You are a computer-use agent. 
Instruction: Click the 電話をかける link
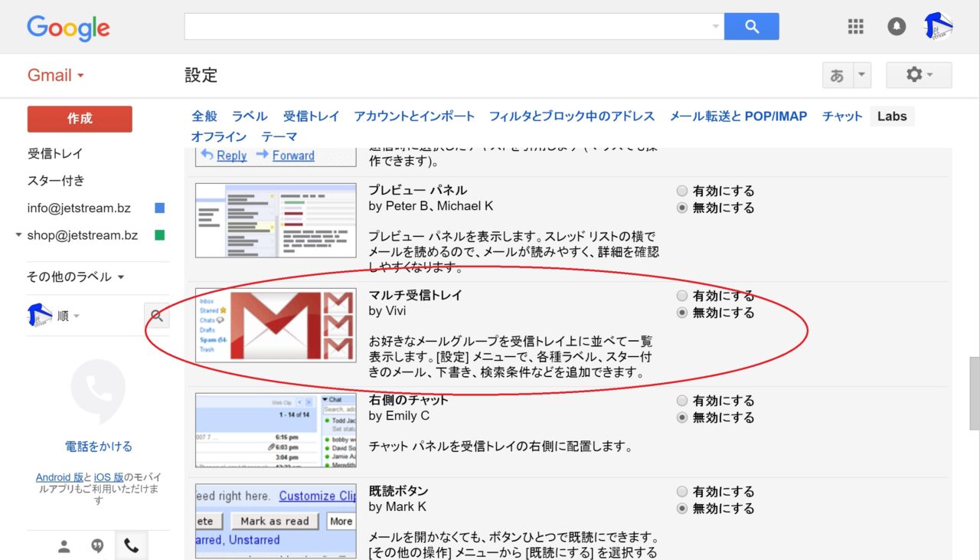tap(98, 446)
